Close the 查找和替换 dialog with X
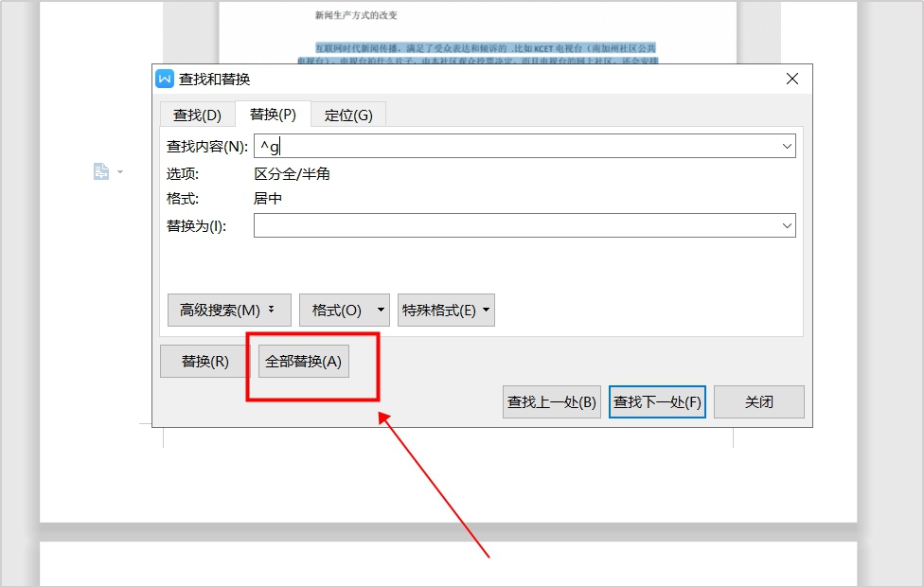Viewport: 924px width, 587px height. point(792,80)
